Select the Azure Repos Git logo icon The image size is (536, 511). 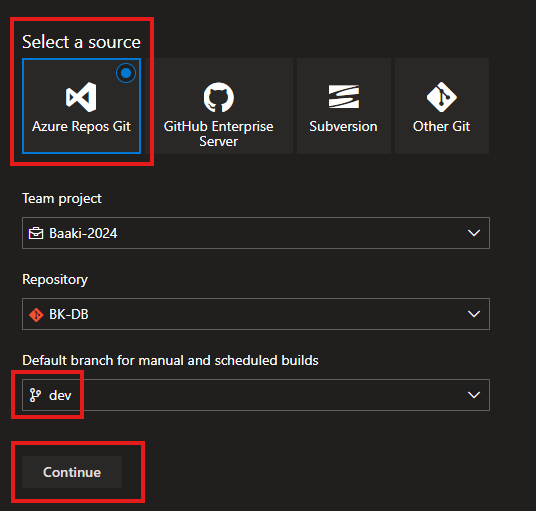click(81, 97)
